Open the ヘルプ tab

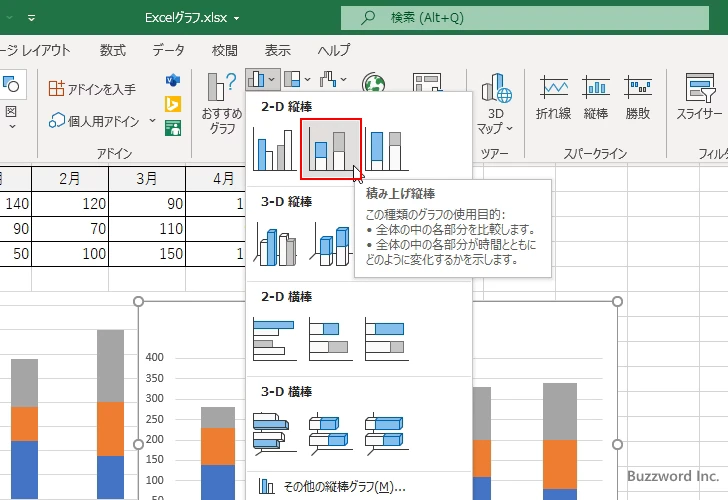tap(334, 50)
